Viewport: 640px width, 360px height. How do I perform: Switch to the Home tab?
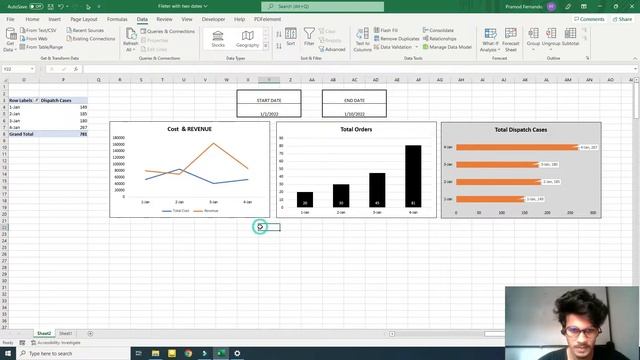coord(32,19)
